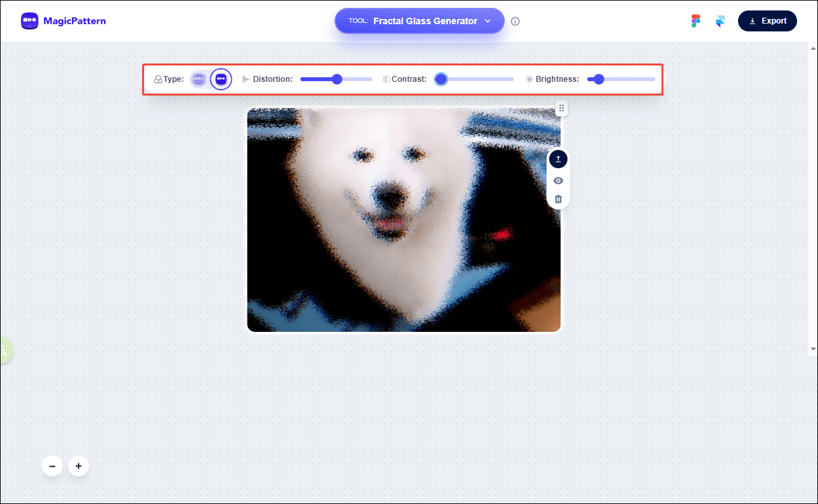Viewport: 818px width, 504px height.
Task: Click the fractal glass dog image
Action: (403, 220)
